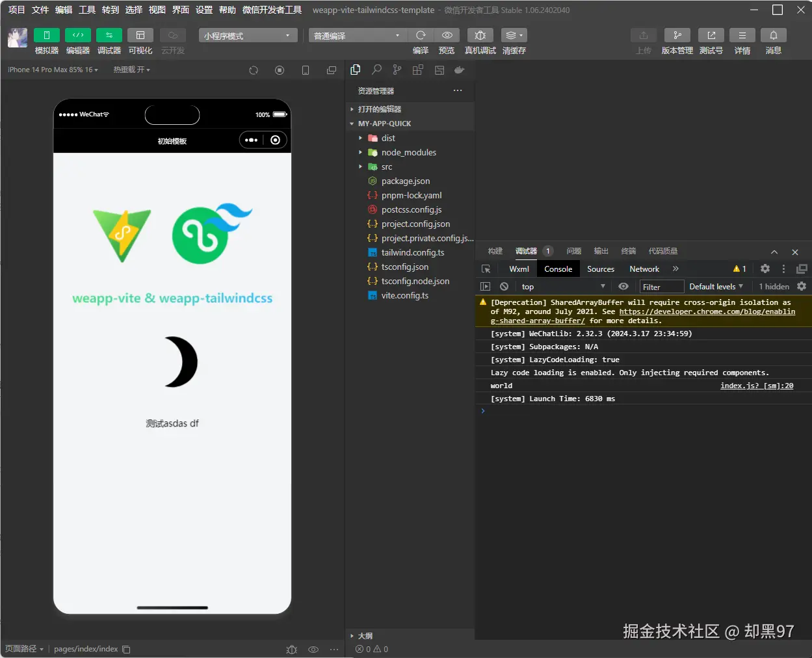This screenshot has height=658, width=812.
Task: Open index.js? [sm]:20 source link
Action: click(757, 386)
